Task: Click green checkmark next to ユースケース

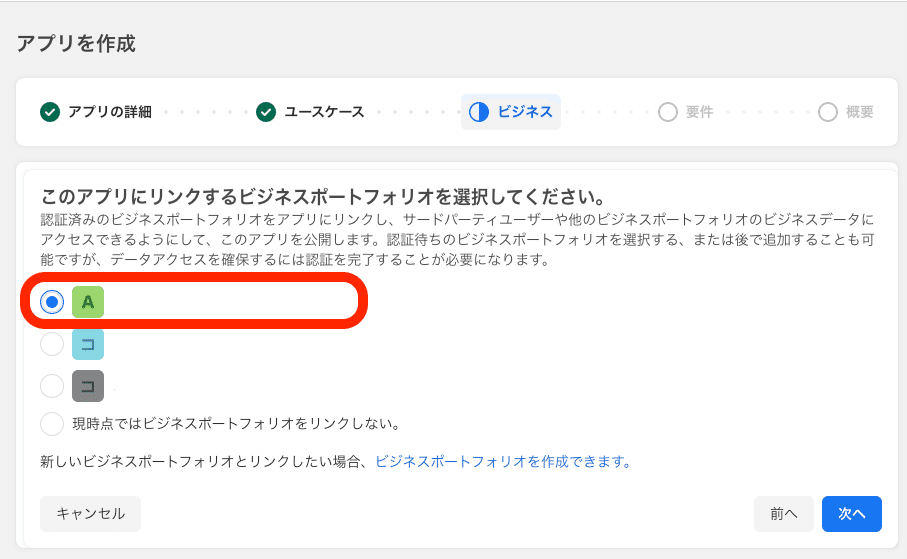Action: click(266, 112)
